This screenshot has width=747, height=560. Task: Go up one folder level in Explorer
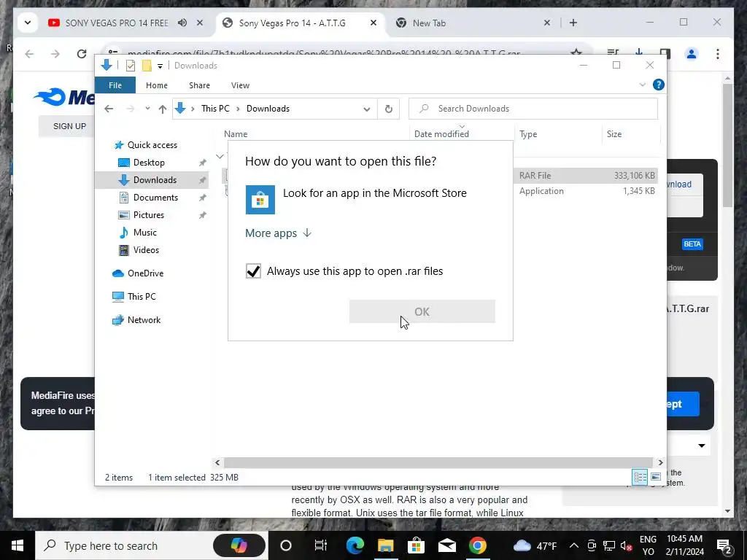163,109
